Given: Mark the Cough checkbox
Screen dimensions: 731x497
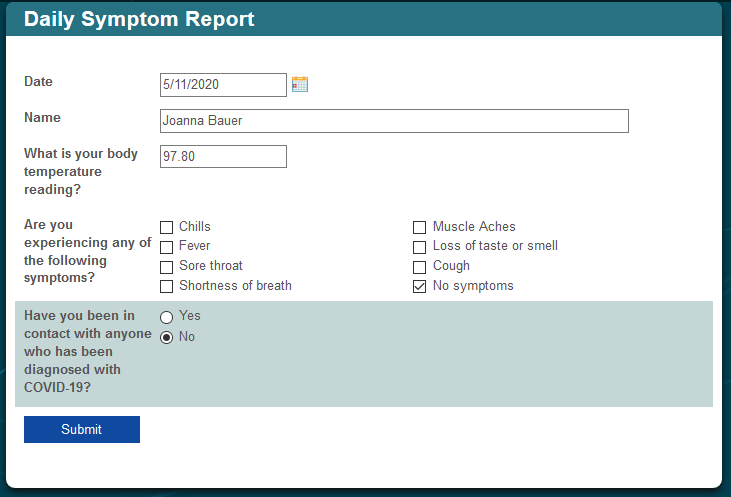Looking at the screenshot, I should 420,267.
